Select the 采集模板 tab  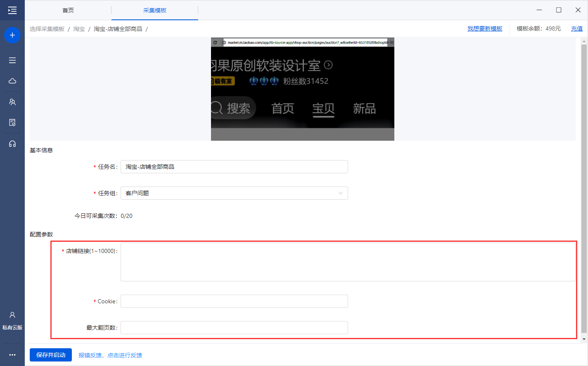pos(155,10)
